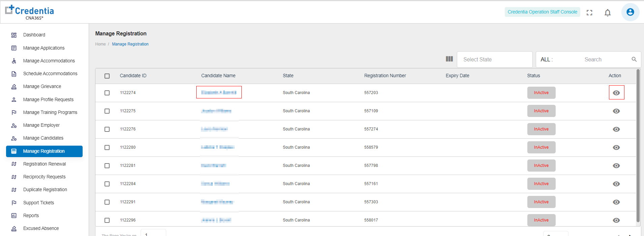Click InActive status button for 1122276
Viewport: 644px width, 236px height.
(x=541, y=129)
